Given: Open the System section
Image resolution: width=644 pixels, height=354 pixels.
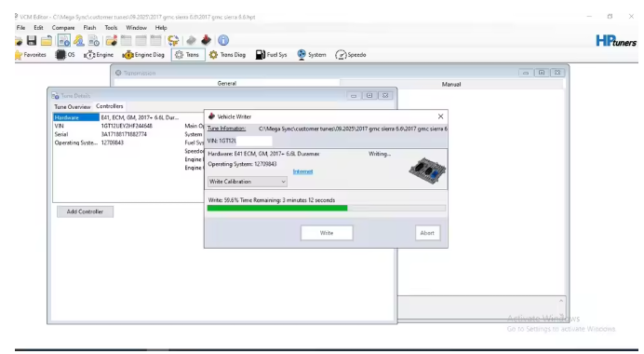Looking at the screenshot, I should point(312,55).
